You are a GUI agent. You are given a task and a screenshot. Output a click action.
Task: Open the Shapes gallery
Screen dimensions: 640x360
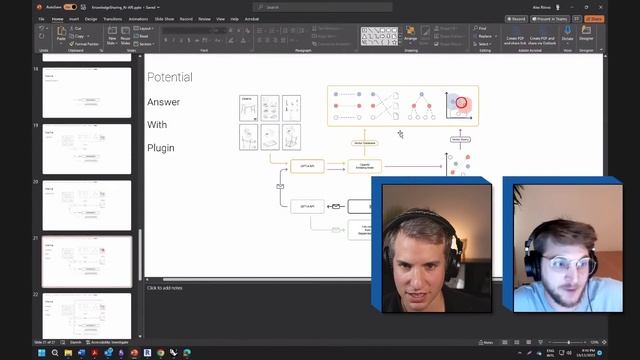[x=379, y=36]
